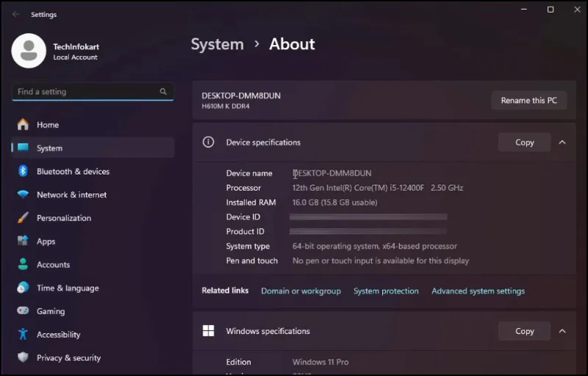Viewport: 588px width, 376px height.
Task: Click the Bluetooth icon in sidebar
Action: pos(23,171)
